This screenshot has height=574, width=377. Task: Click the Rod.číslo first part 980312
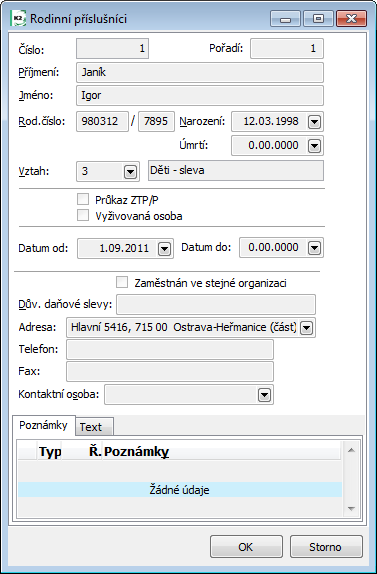tap(102, 121)
